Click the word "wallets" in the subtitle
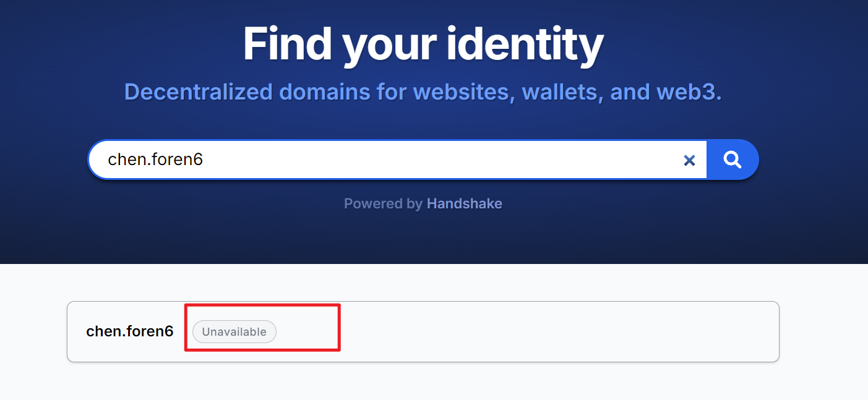 pos(561,92)
